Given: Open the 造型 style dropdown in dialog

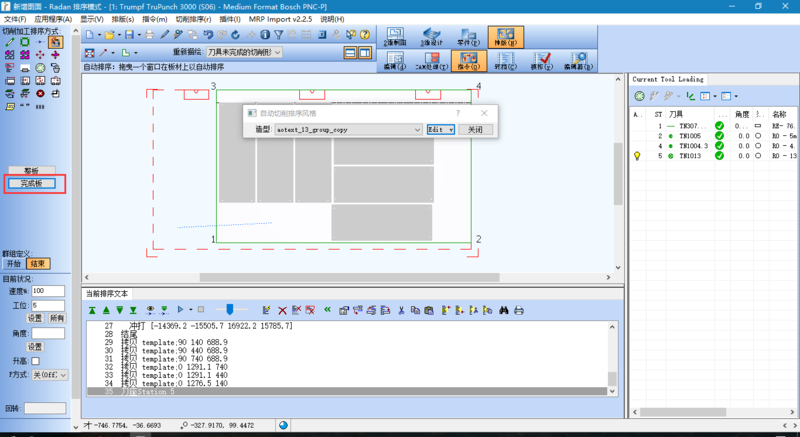Looking at the screenshot, I should (x=417, y=130).
